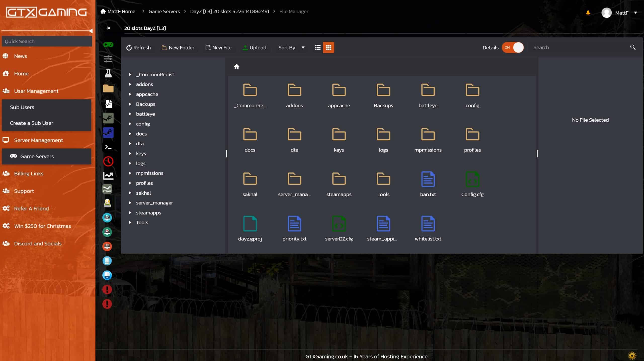Open the chart statistics icon
This screenshot has width=644, height=361.
(x=108, y=176)
